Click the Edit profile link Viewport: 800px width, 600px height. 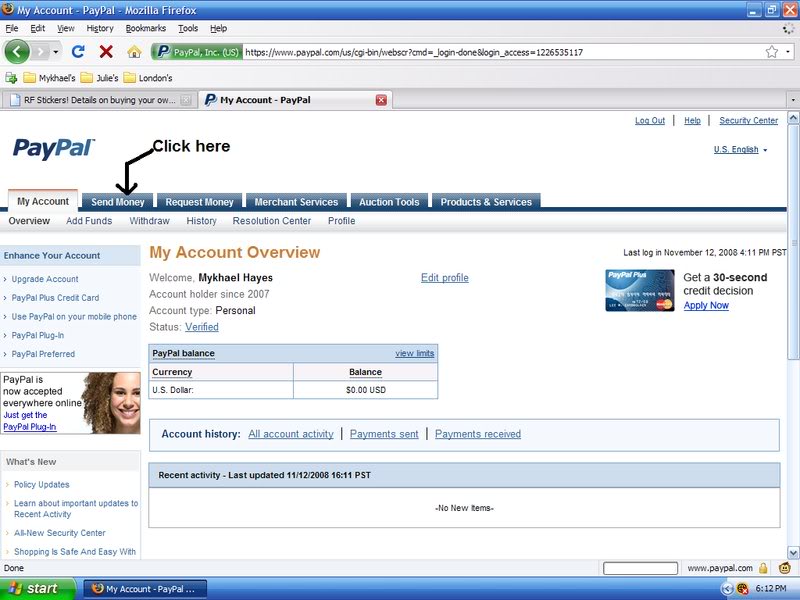tap(444, 278)
